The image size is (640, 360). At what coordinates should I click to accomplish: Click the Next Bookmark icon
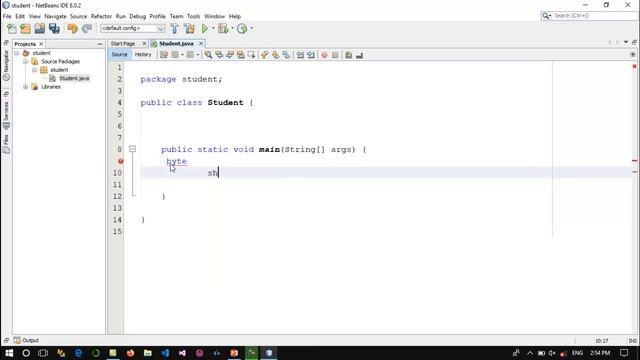276,55
